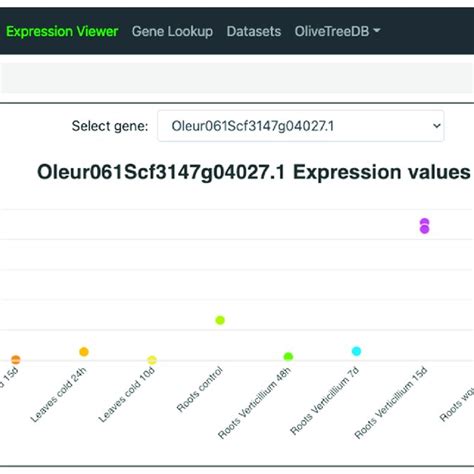Expand the OliveTreeDB dropdown menu
474x474 pixels.
[x=337, y=31]
